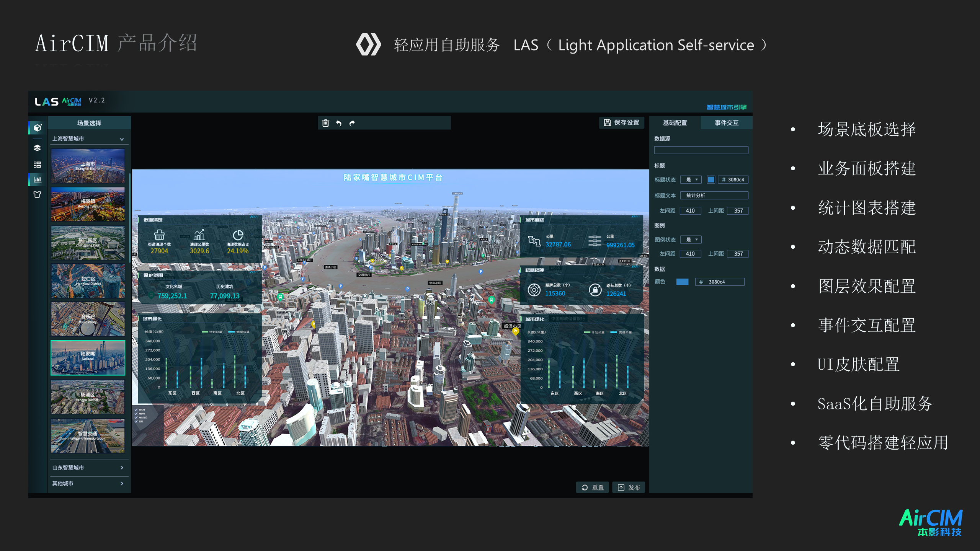Click the 数据 颜色 blue color swatch
980x551 pixels.
click(682, 282)
